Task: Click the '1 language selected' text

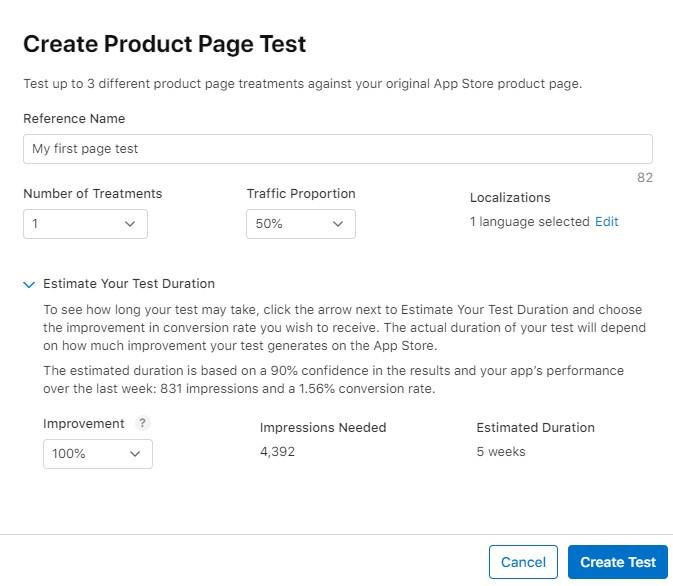Action: [x=530, y=222]
